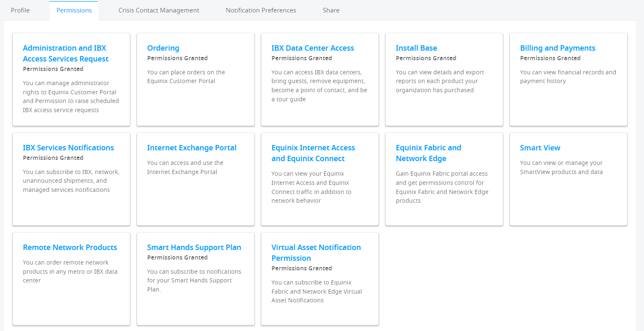Click text 'You can access IBX data centers, bring guests'
Image resolution: width=644 pixels, height=331 pixels.
click(319, 86)
